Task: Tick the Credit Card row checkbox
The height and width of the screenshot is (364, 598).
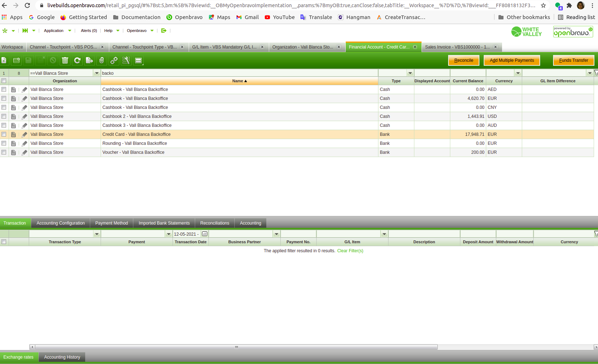Action: point(4,134)
